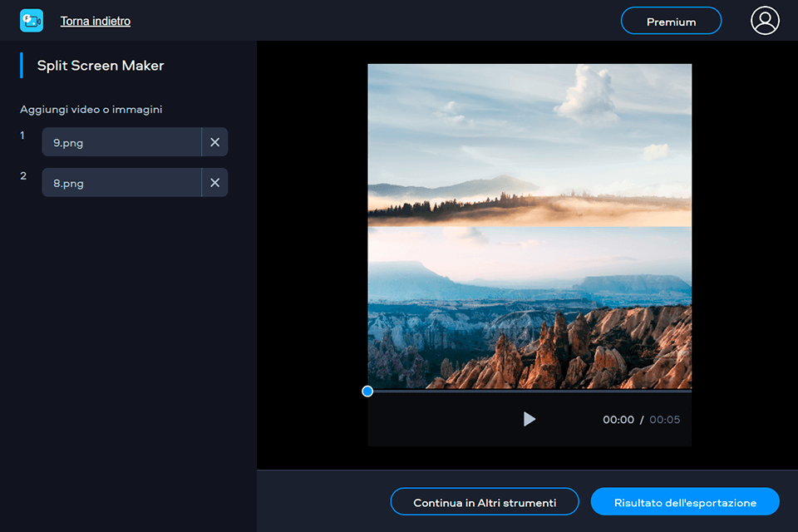Click "Continua in Altri strumenti"
Image resolution: width=798 pixels, height=532 pixels.
485,501
